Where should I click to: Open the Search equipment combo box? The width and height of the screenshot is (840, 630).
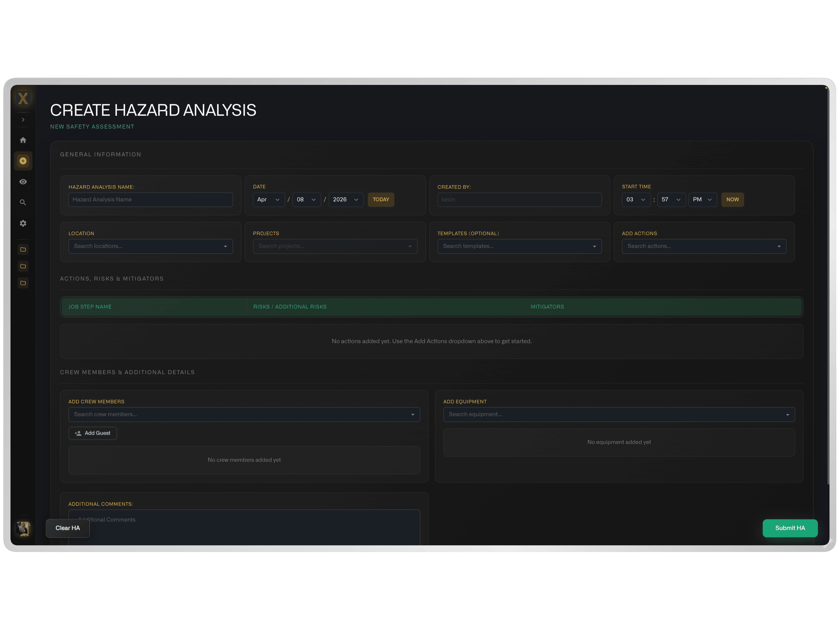point(619,415)
